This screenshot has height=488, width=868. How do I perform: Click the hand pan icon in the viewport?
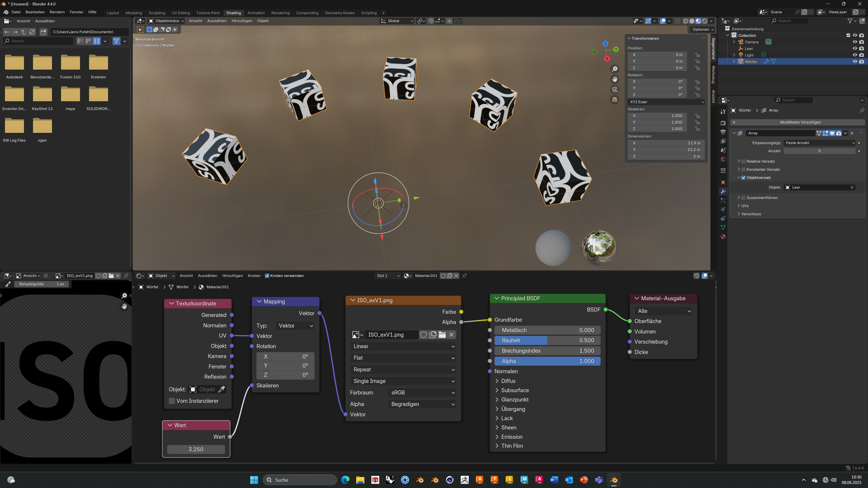click(x=615, y=79)
